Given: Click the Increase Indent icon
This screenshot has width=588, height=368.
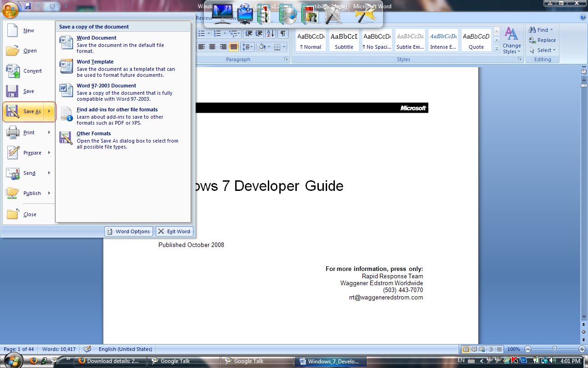Looking at the screenshot, I should point(259,34).
